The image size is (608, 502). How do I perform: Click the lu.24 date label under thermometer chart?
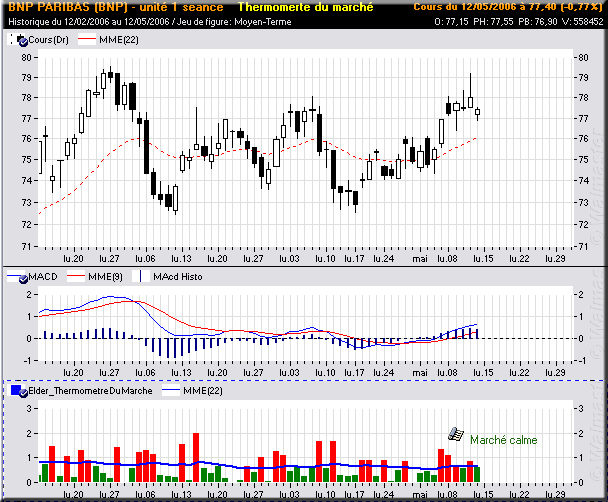coord(383,495)
